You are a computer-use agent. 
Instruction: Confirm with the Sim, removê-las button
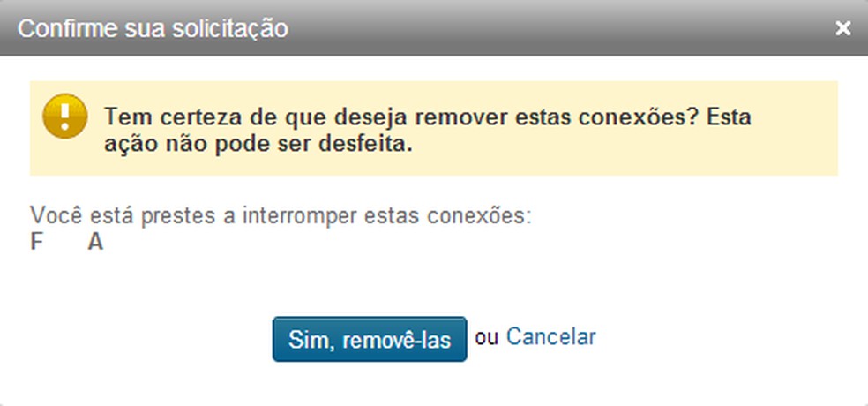pyautogui.click(x=370, y=339)
